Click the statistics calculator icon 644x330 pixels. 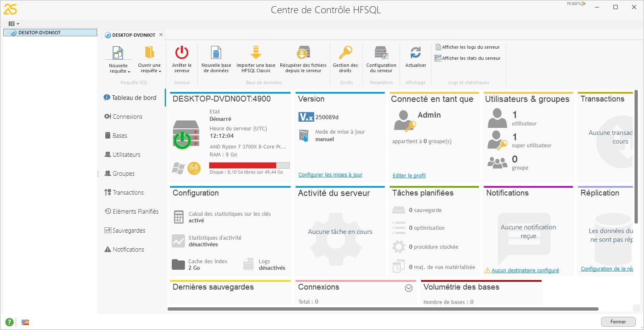[178, 217]
